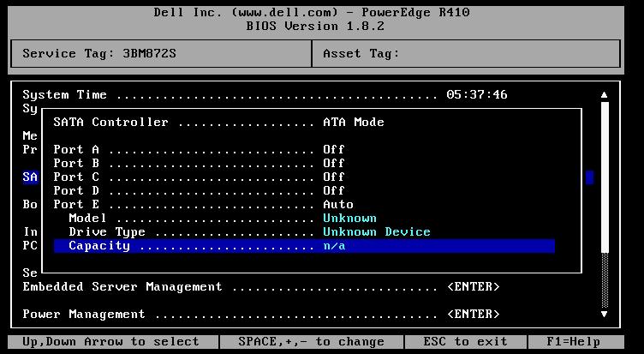Select the SATA Controller ATA Mode setting
The image size is (644, 354).
click(354, 122)
